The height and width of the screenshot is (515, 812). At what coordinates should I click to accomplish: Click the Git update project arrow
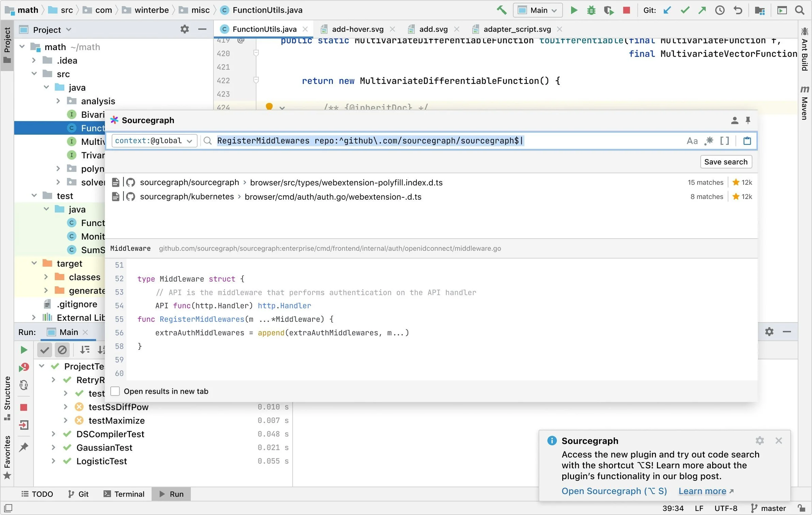point(667,10)
